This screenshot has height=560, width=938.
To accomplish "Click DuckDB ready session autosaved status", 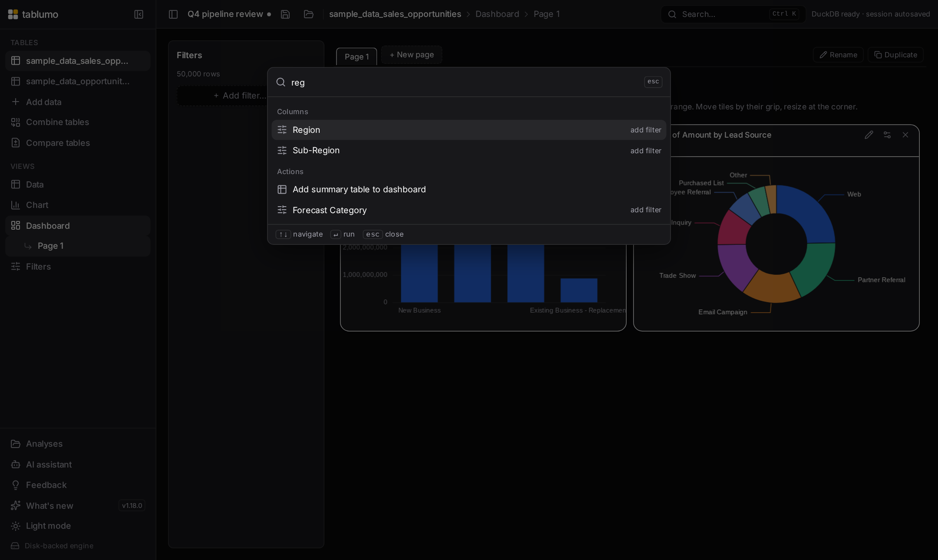I will click(871, 14).
